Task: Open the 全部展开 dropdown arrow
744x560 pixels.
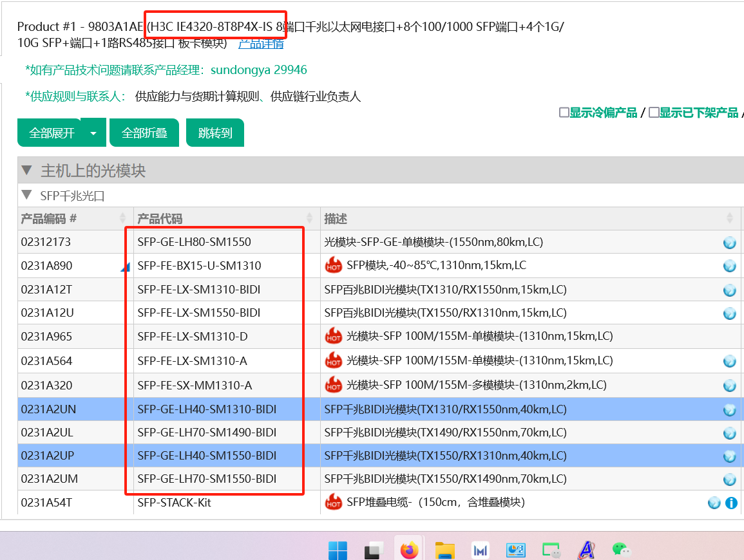Action: 93,133
